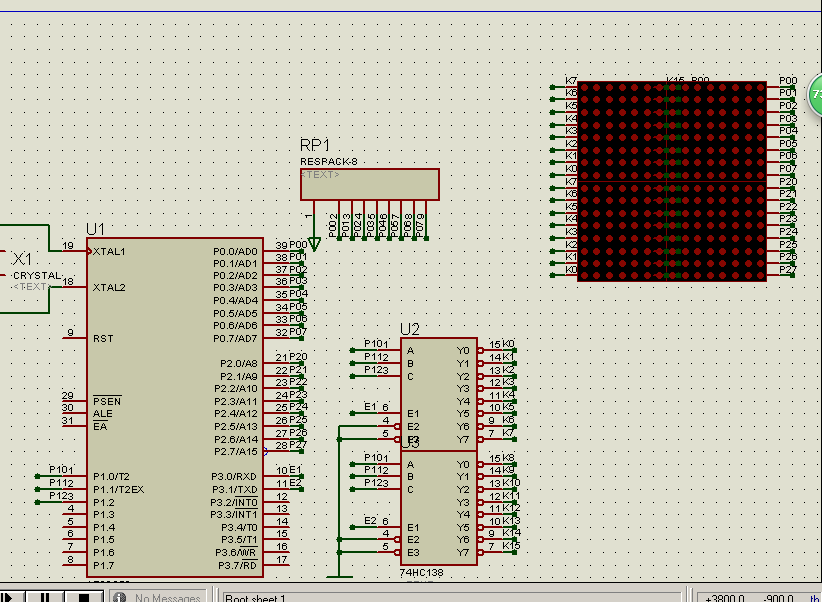Click the XTAL1 pin name on U1

109,251
